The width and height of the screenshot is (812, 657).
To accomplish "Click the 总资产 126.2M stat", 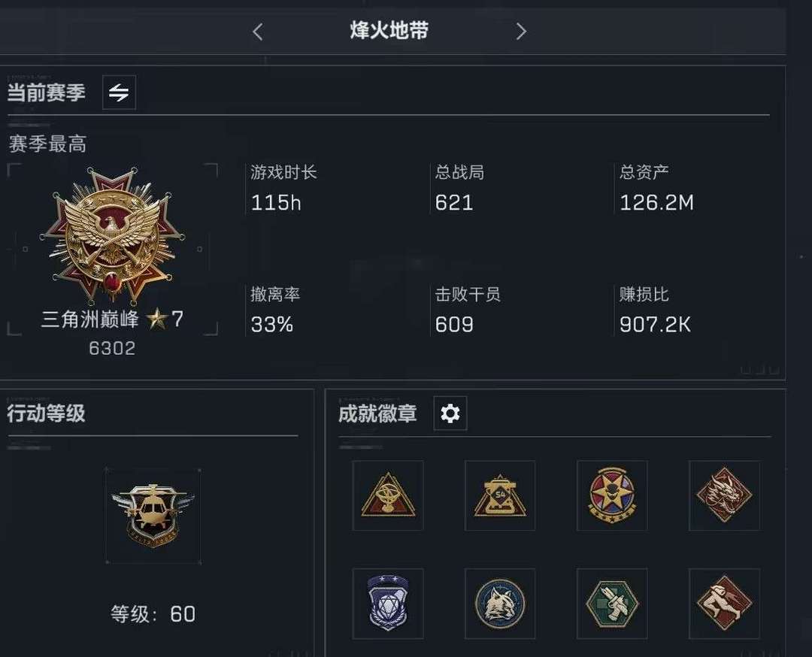I will (656, 189).
